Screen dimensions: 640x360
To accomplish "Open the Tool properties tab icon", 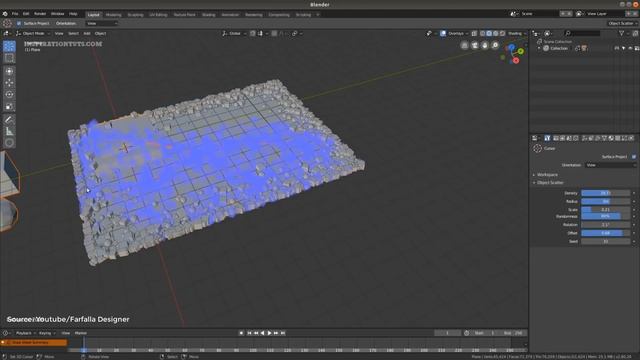I will 547,138.
